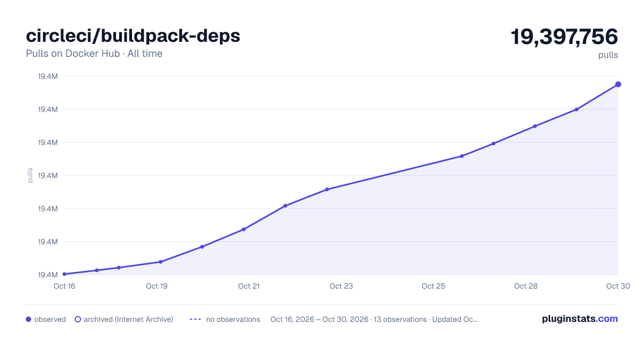Screen dimensions: 644x338
Task: Click the Oct 16 axis label
Action: [64, 286]
